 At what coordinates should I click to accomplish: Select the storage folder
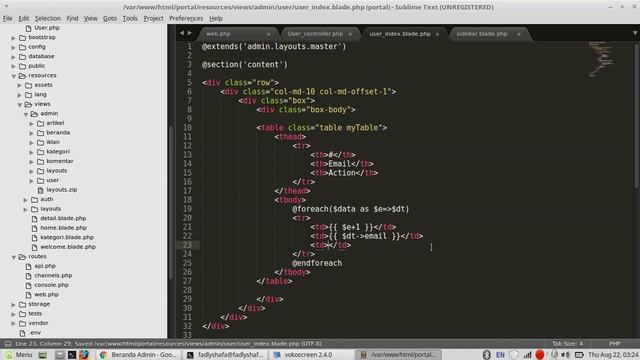[39, 304]
